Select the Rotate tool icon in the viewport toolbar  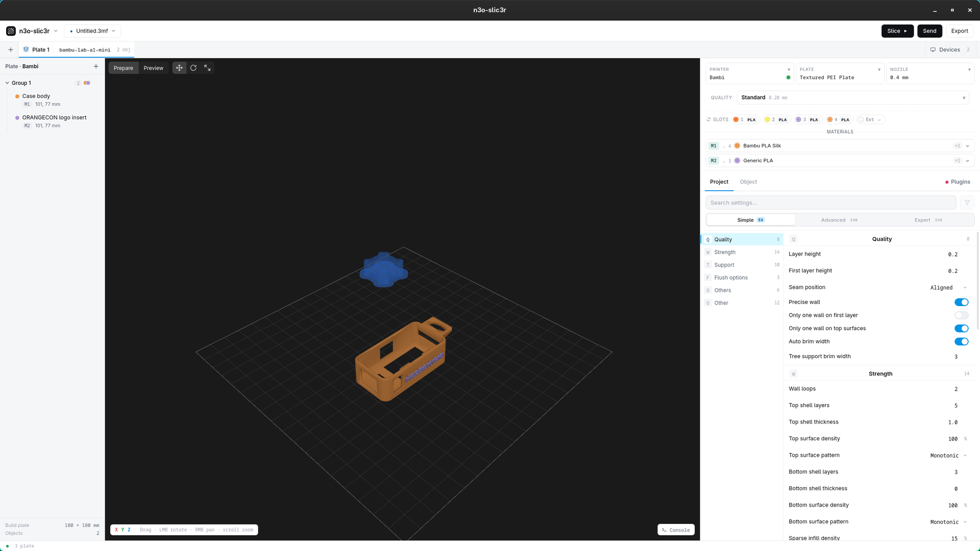pos(193,68)
